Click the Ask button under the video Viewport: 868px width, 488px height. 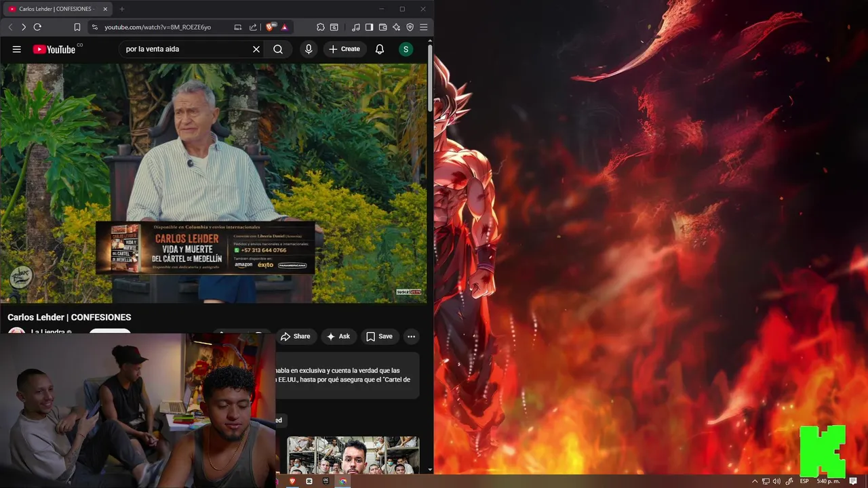pos(338,336)
